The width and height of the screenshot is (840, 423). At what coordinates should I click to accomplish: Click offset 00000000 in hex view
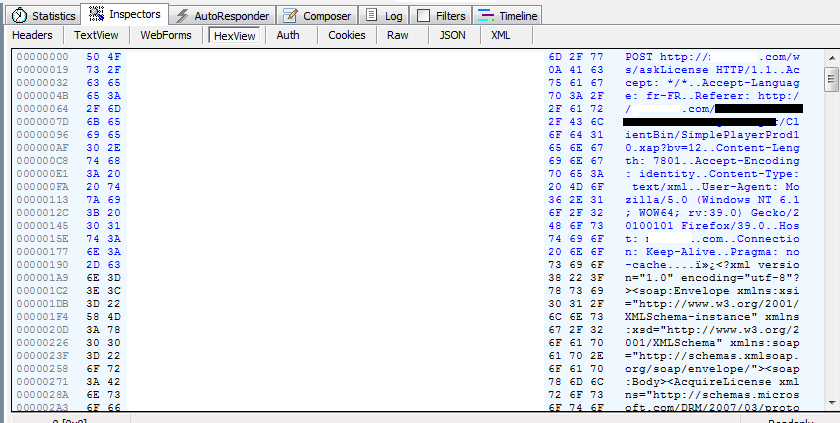pos(42,57)
